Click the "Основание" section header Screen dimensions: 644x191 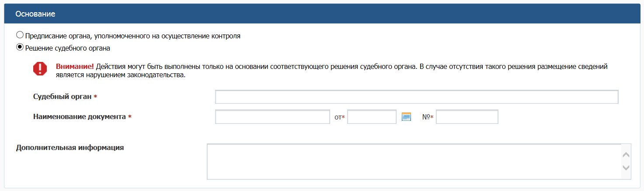coord(35,14)
